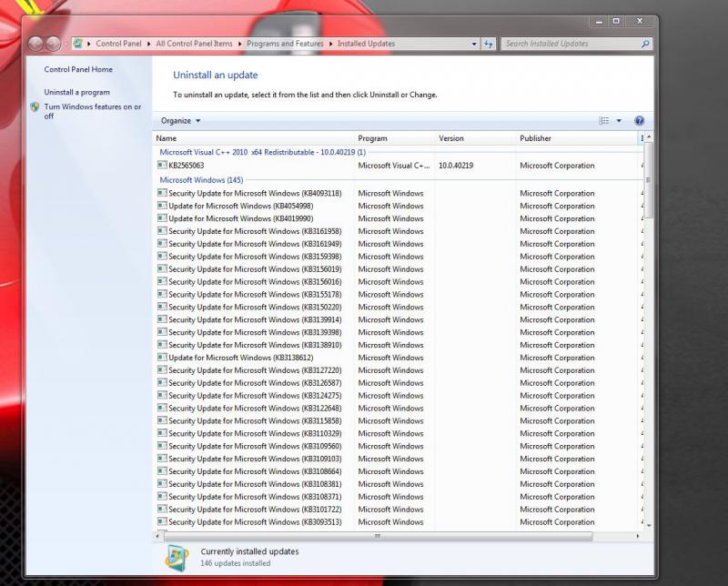Open the Organize dropdown menu

point(180,121)
